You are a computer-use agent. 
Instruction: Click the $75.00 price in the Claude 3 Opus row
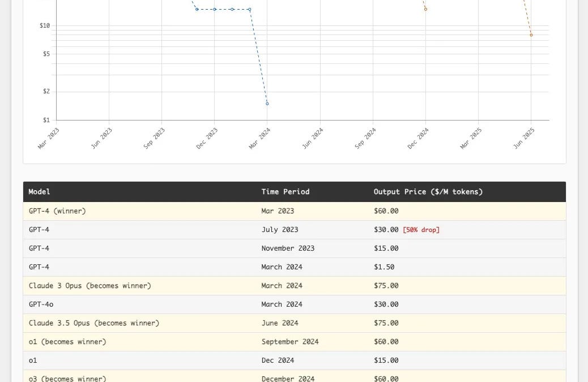tap(386, 286)
